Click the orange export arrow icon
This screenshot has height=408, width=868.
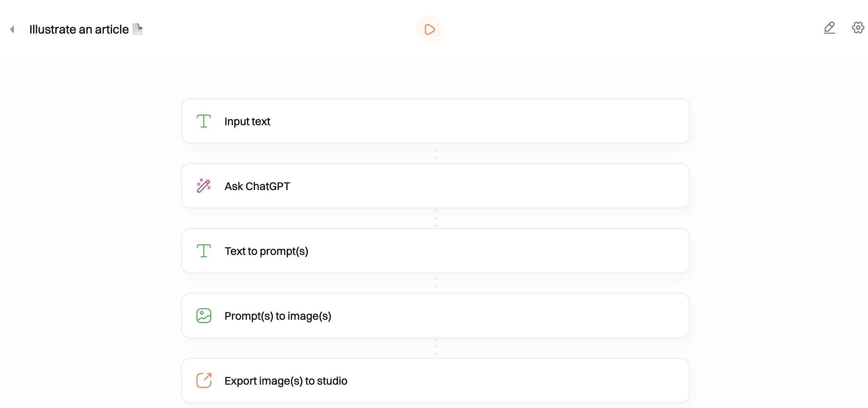click(x=204, y=380)
